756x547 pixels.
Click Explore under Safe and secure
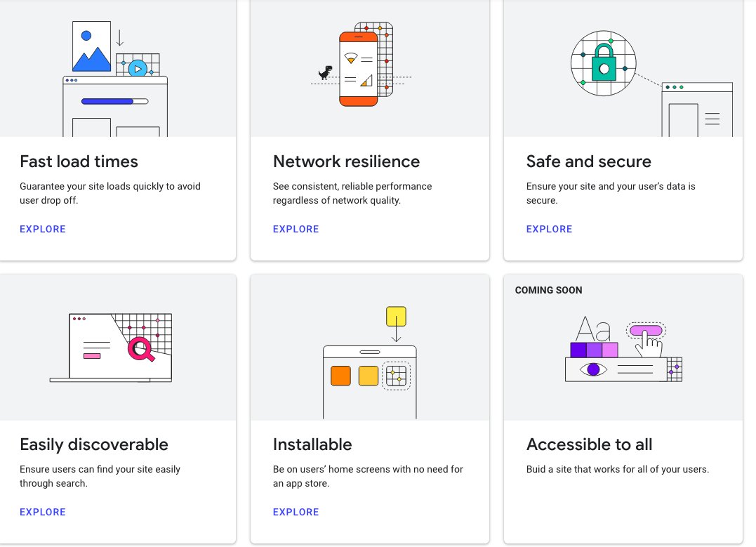(x=549, y=229)
